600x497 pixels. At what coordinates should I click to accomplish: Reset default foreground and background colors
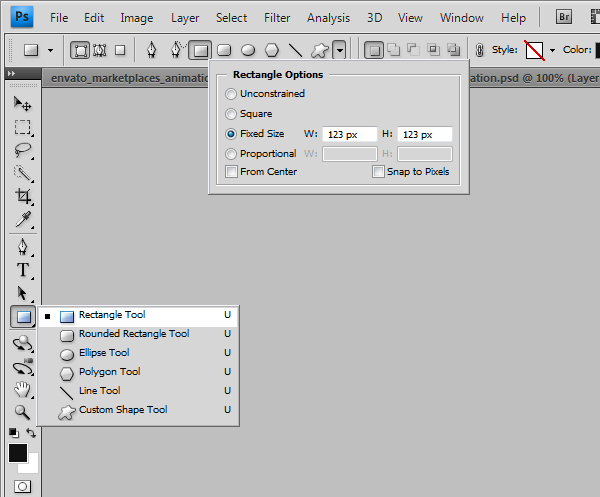[x=14, y=433]
